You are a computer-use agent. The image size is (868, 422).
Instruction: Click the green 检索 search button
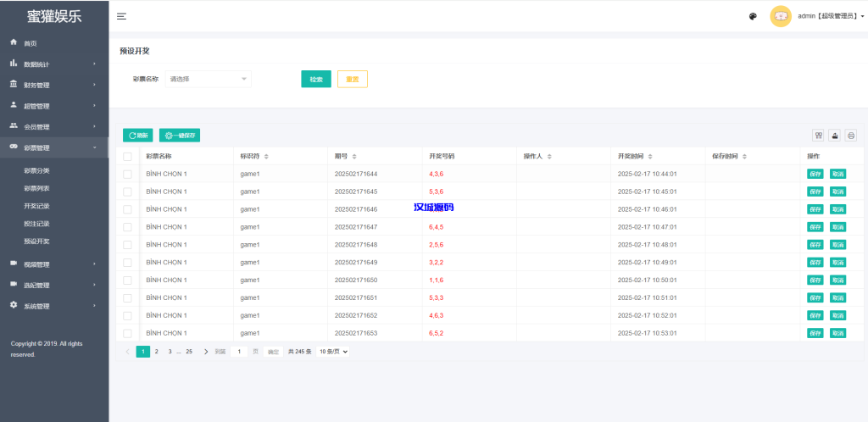pos(316,79)
